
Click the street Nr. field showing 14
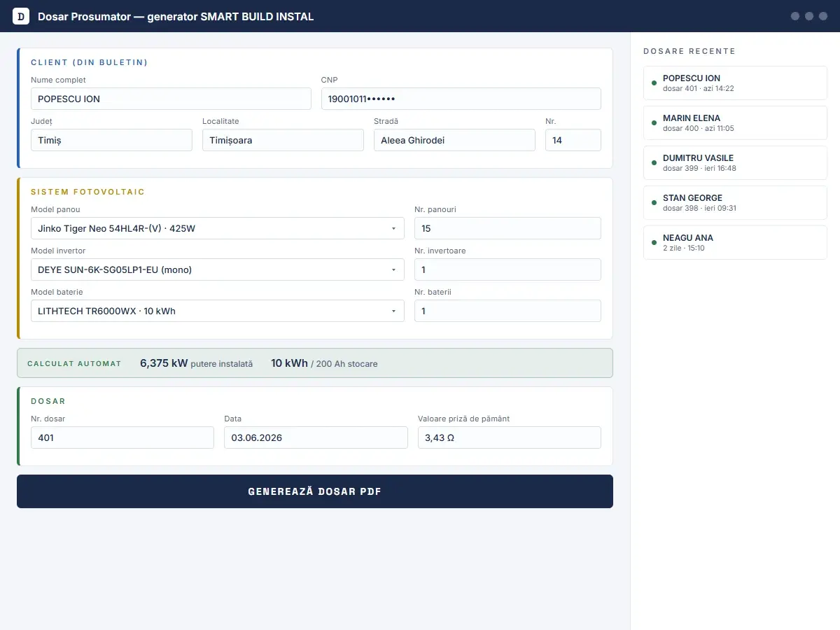[573, 140]
